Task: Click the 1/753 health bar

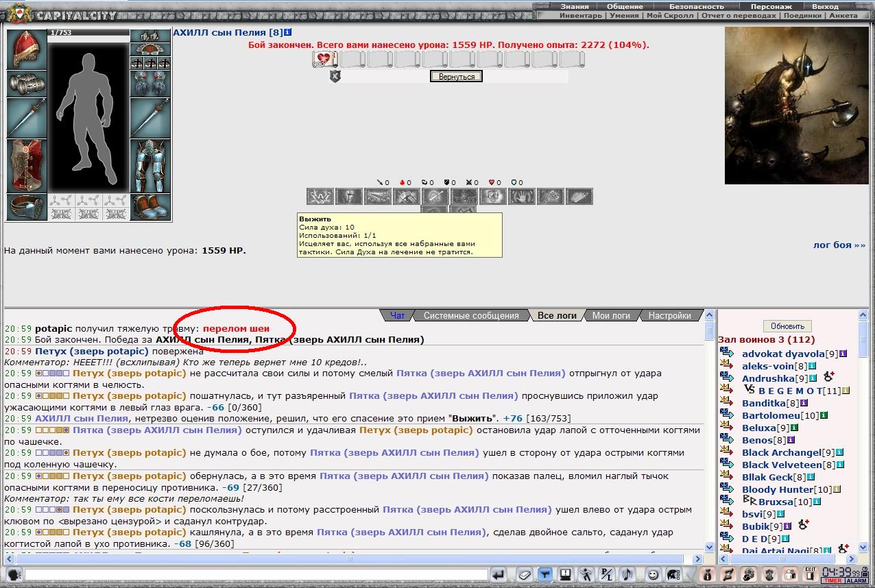Action: 88,32
